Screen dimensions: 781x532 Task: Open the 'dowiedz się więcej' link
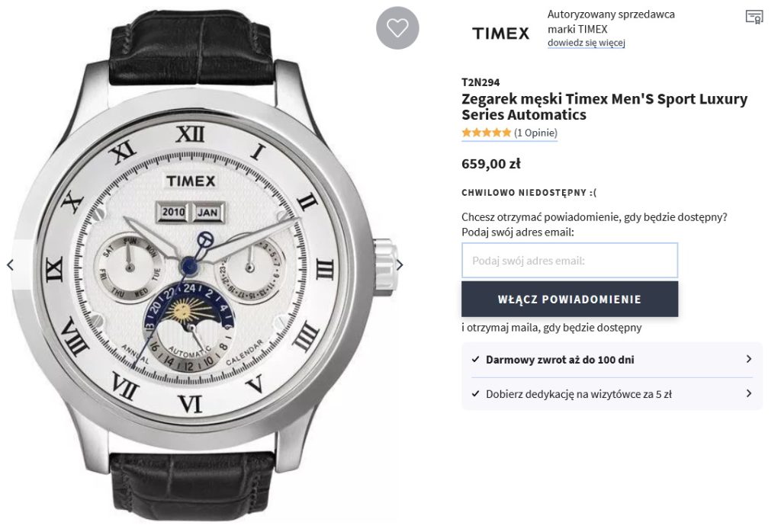click(587, 43)
